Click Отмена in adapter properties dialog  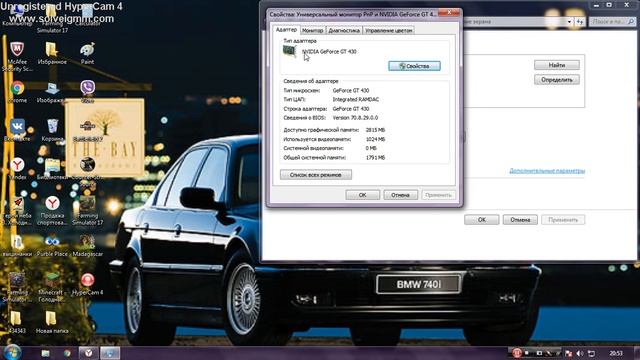coord(400,195)
